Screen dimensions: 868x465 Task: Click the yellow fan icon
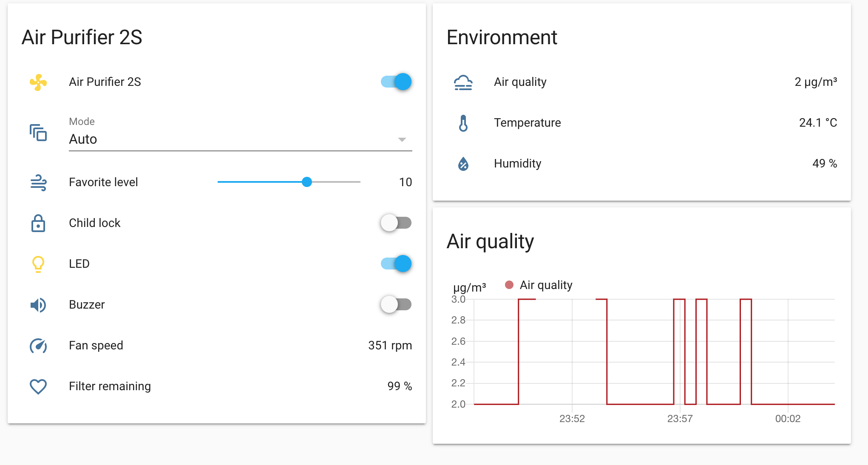pos(38,82)
